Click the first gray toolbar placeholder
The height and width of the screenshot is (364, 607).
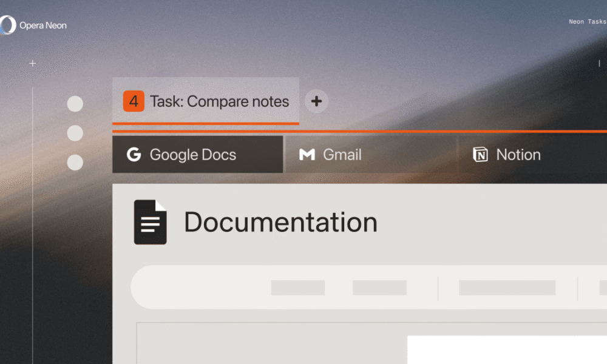297,288
